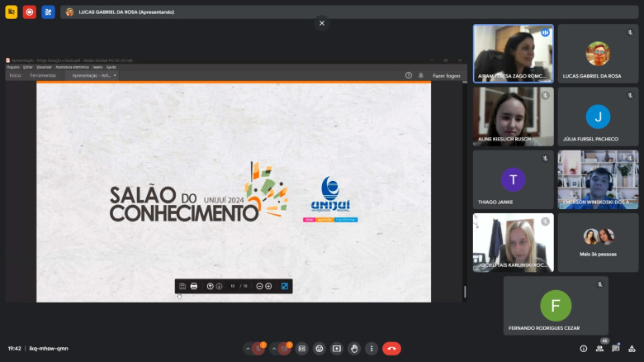Image resolution: width=644 pixels, height=362 pixels.
Task: Open the emoji reactions button
Action: click(319, 349)
